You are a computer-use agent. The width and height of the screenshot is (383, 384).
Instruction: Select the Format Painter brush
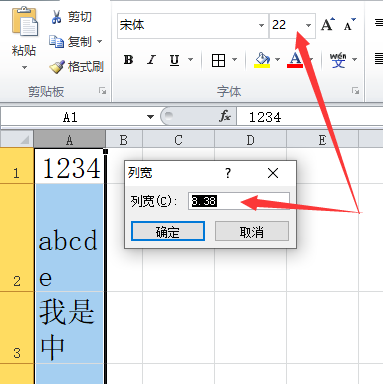click(76, 67)
